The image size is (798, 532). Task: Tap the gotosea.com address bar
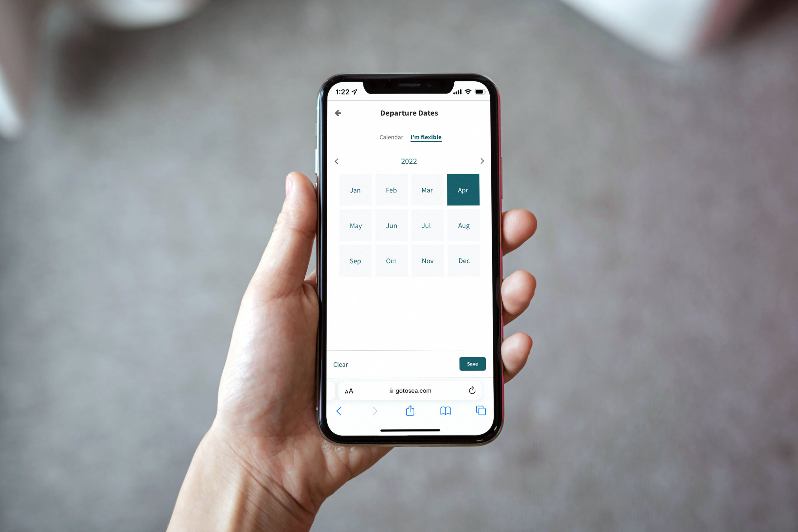(410, 391)
